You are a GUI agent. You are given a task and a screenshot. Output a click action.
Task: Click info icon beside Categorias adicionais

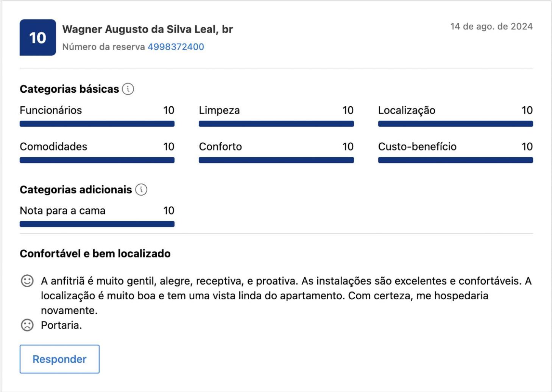click(x=141, y=190)
